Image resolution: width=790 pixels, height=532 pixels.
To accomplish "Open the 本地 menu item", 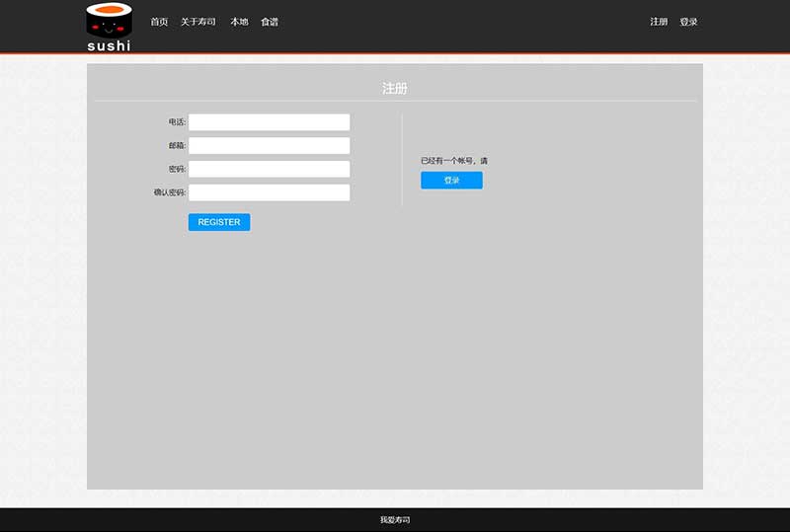I will pos(239,22).
